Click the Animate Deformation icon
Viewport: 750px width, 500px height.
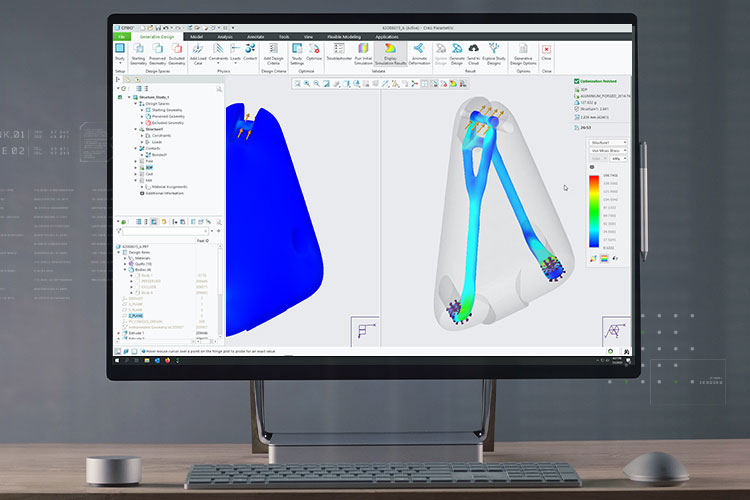coord(420,49)
